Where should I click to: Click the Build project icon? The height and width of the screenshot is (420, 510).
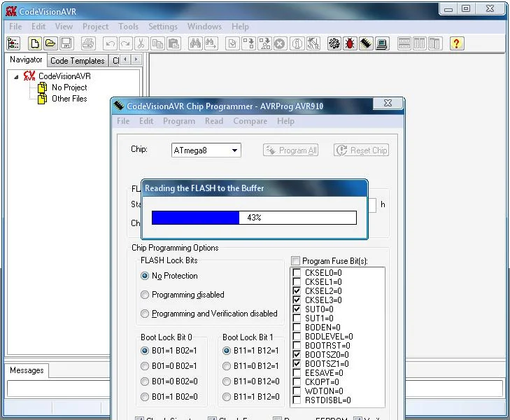[x=264, y=43]
